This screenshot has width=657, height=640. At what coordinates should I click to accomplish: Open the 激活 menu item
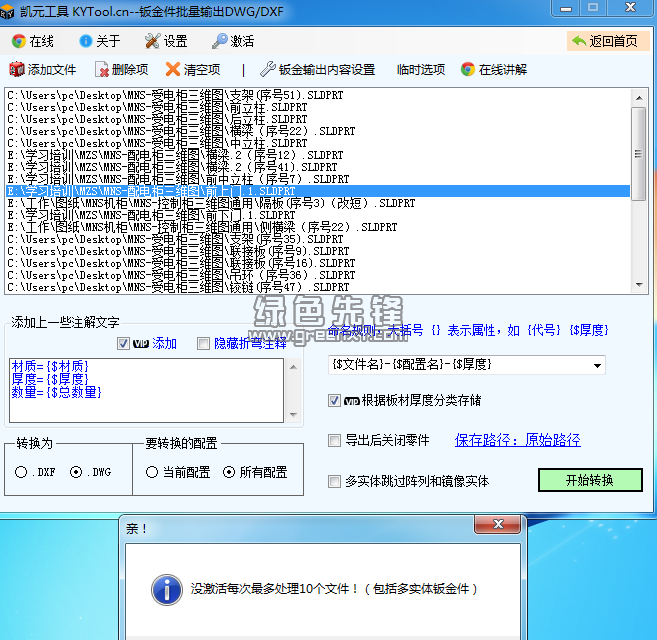tap(233, 41)
